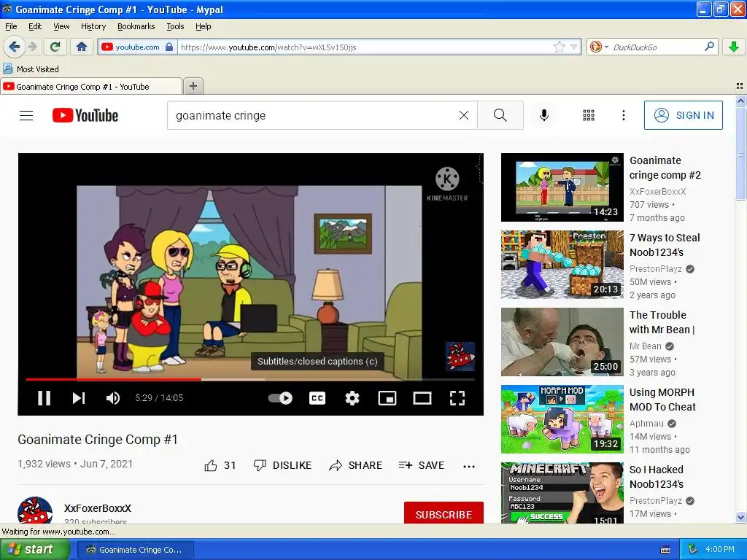Switch to theater mode

pyautogui.click(x=422, y=398)
